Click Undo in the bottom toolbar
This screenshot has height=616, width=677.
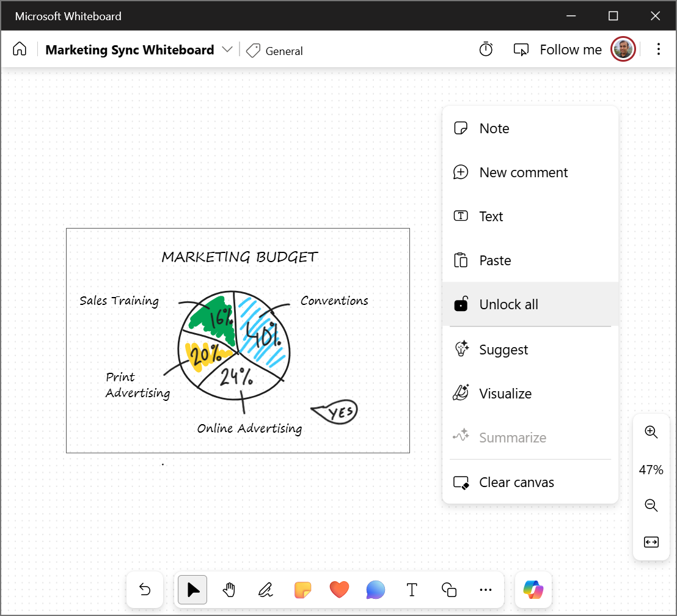[144, 590]
